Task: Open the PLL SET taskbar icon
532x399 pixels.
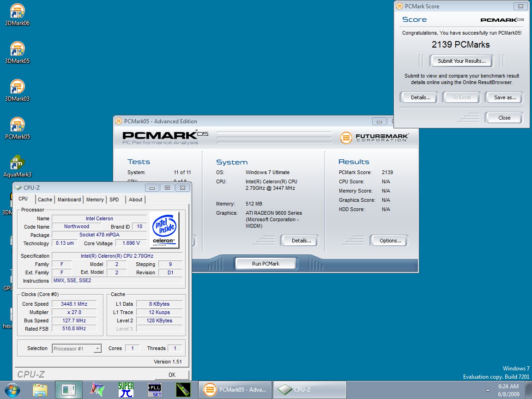Action: (155, 390)
